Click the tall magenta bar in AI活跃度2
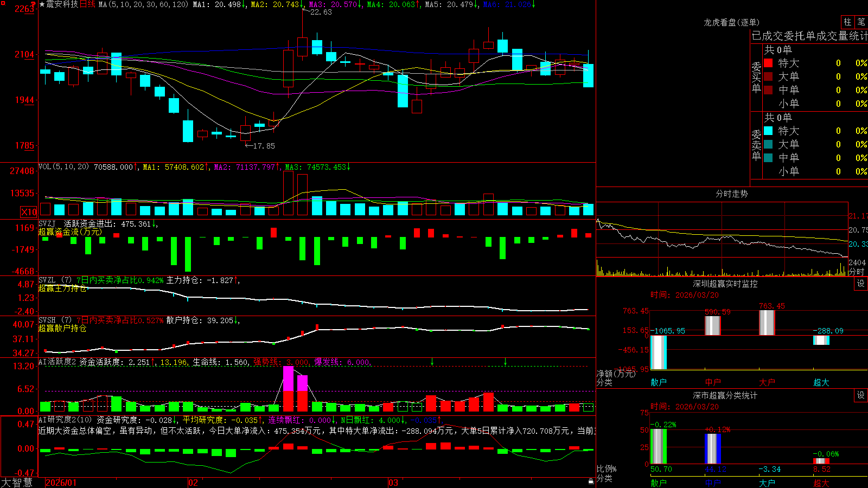868x488 pixels. [x=288, y=378]
